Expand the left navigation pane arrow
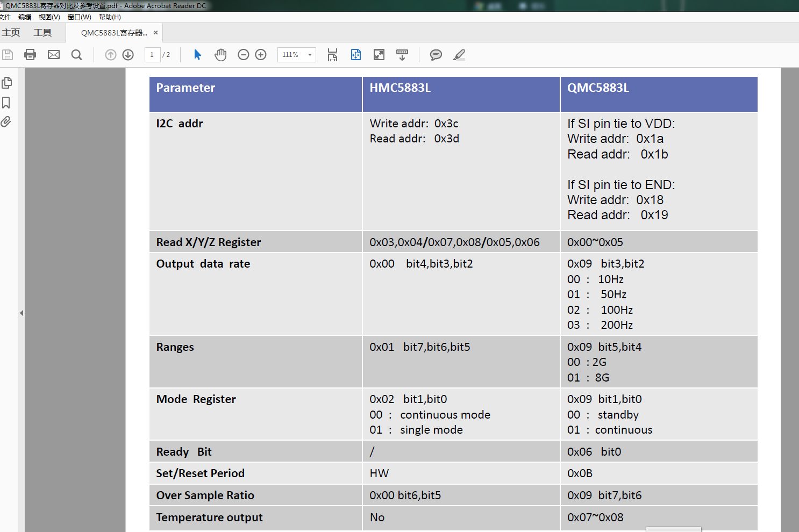The image size is (799, 532). (22, 313)
